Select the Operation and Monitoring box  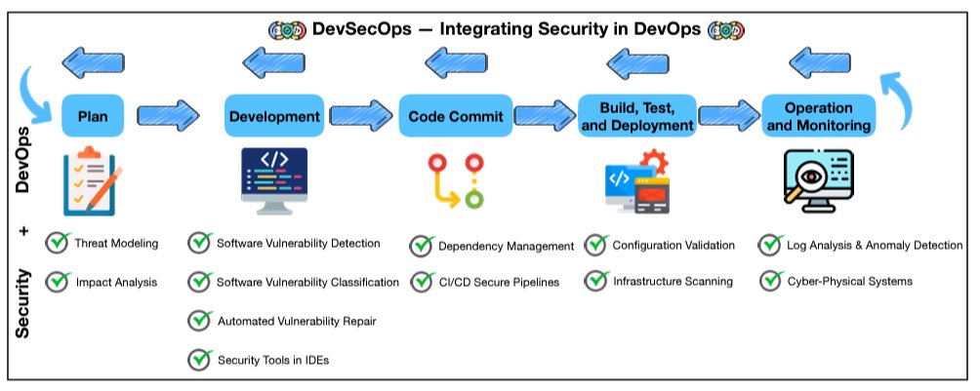click(819, 116)
